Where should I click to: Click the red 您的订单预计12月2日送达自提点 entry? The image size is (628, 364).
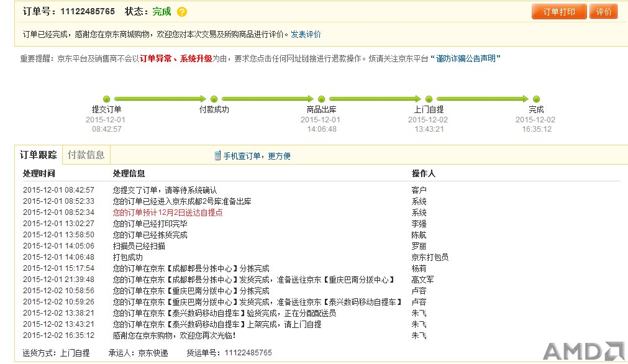(168, 212)
